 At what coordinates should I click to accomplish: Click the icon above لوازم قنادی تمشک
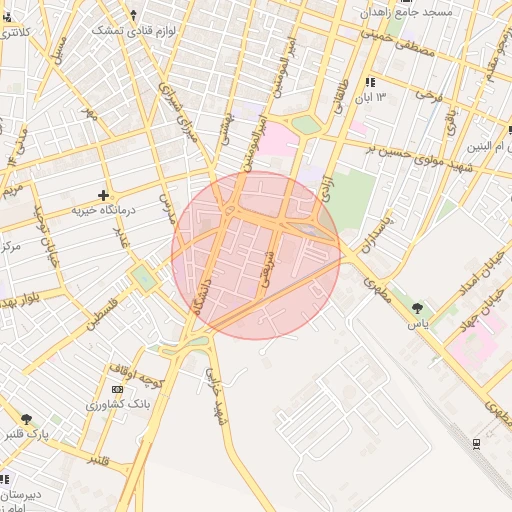(134, 15)
